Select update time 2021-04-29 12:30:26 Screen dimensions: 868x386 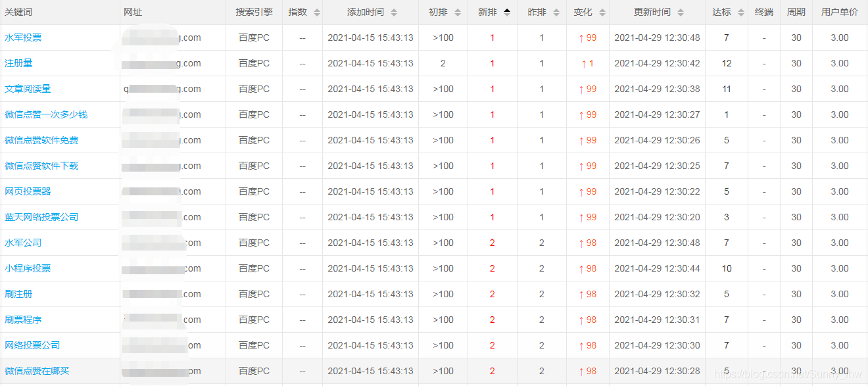[x=657, y=140]
